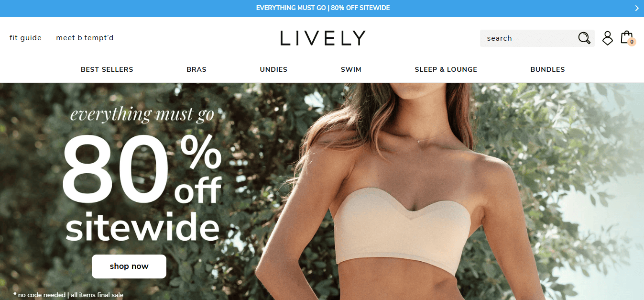Image resolution: width=644 pixels, height=300 pixels.
Task: Click the large 80% off sitewide headline
Action: click(x=142, y=187)
